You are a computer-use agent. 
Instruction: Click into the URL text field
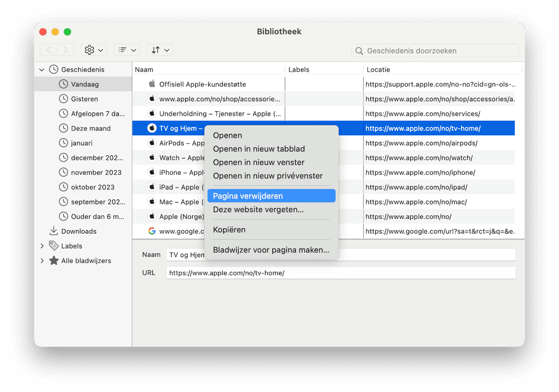coord(340,273)
